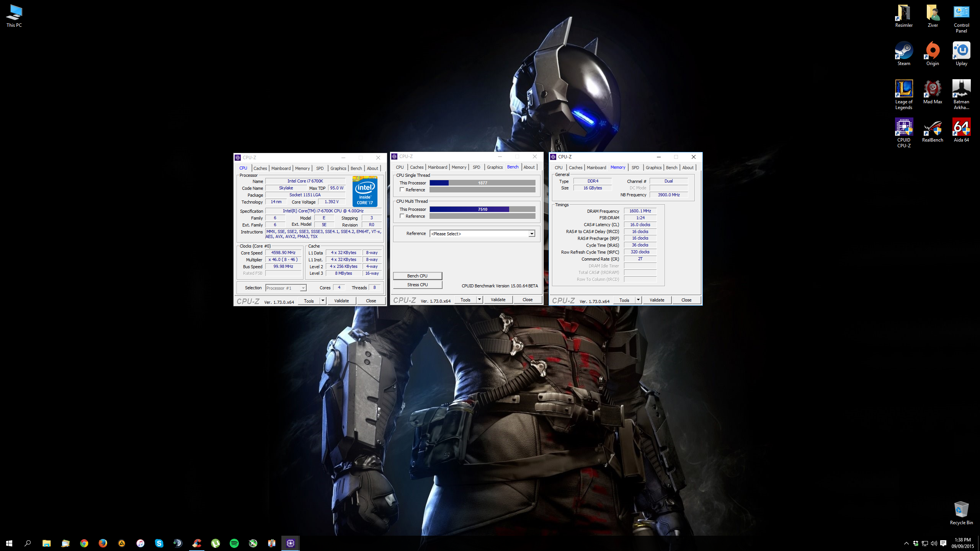Enable the CPU Multi Thread Reference checkbox
The image size is (980, 551).
402,216
